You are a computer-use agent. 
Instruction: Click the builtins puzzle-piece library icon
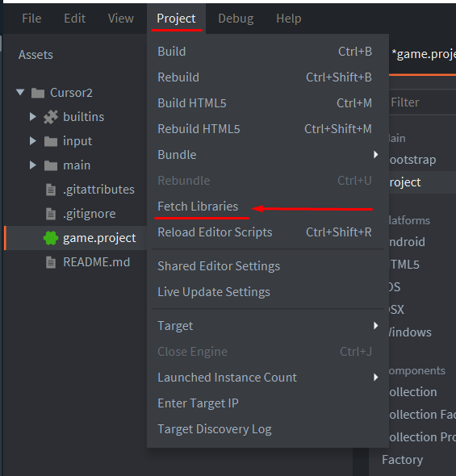pos(51,117)
